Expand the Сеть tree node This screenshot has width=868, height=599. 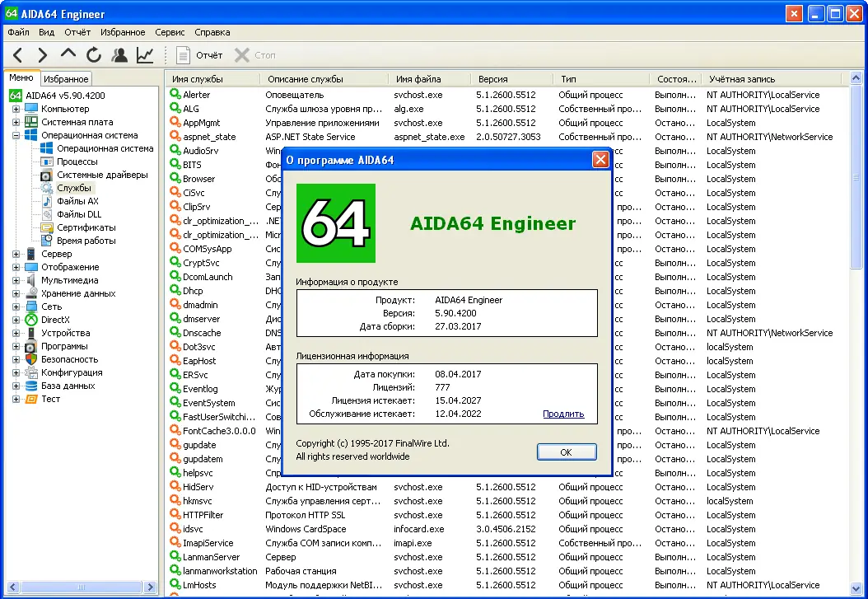(x=16, y=307)
